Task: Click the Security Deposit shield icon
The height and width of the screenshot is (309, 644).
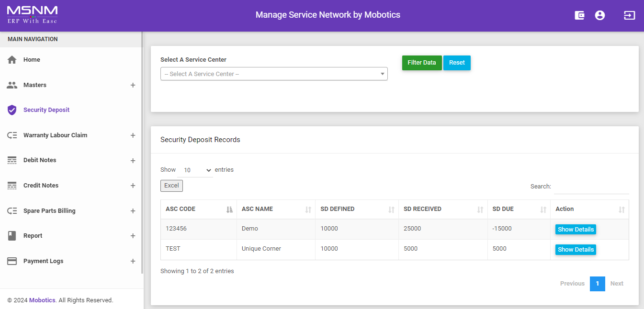Action: coord(12,110)
